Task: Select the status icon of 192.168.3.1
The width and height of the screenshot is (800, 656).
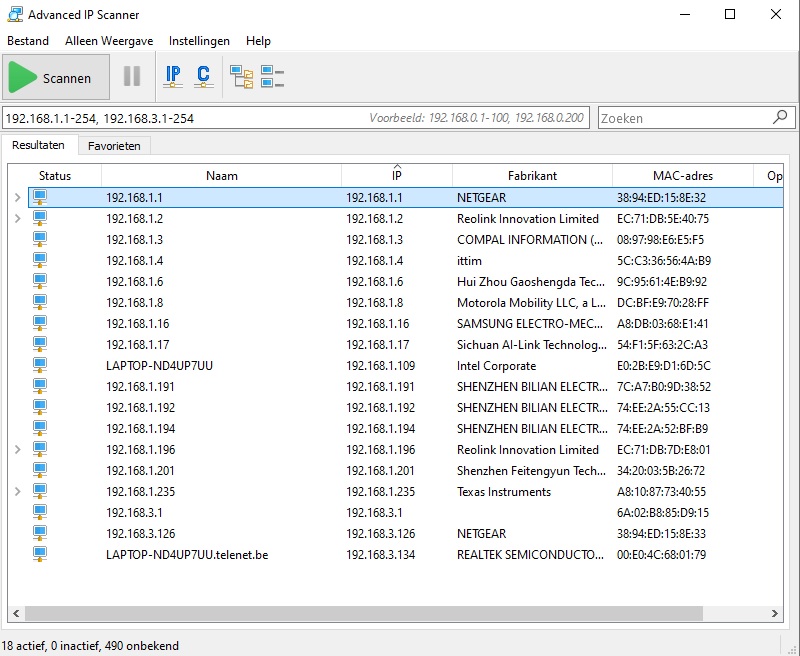Action: coord(40,512)
